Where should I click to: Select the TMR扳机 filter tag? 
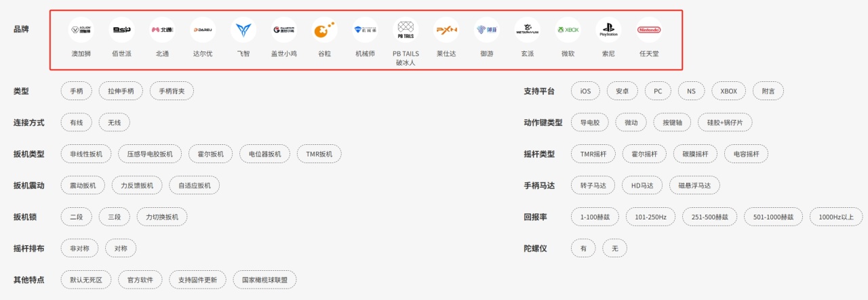tap(319, 154)
